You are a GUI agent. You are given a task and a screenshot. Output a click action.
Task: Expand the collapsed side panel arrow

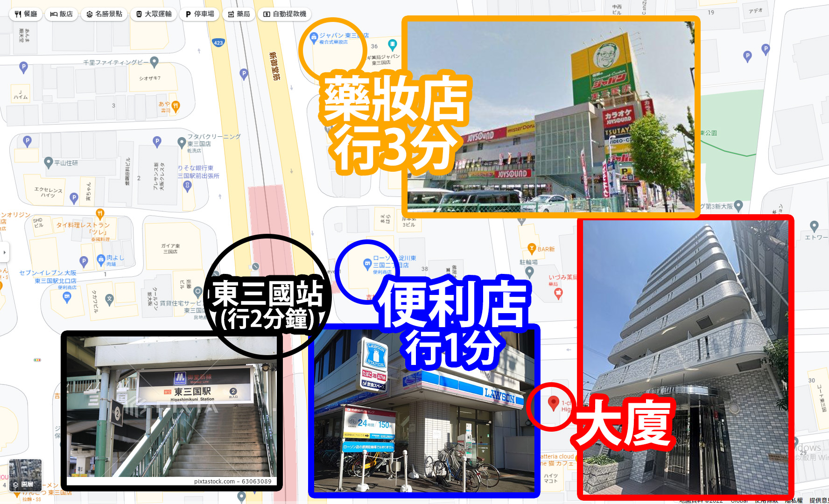click(x=5, y=252)
